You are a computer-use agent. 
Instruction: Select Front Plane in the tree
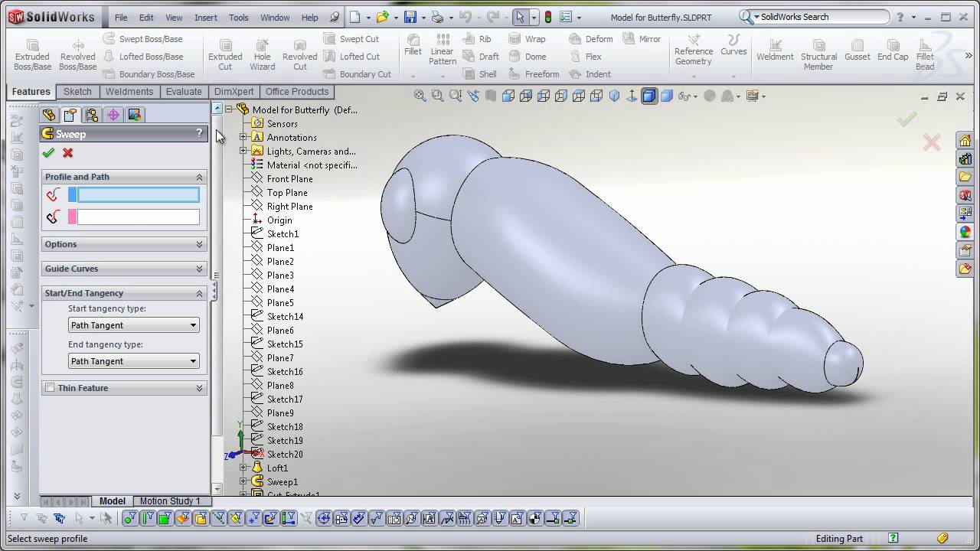289,179
